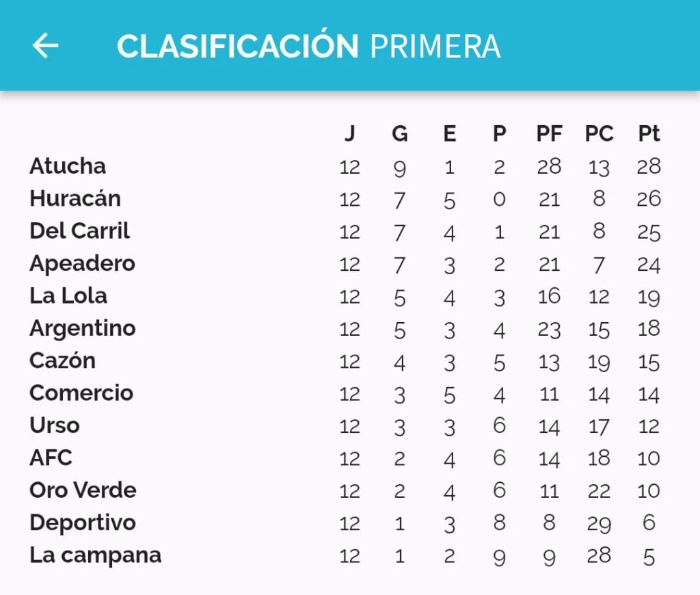Choose the Apeadero team name
Image resolution: width=700 pixels, height=595 pixels.
(82, 263)
